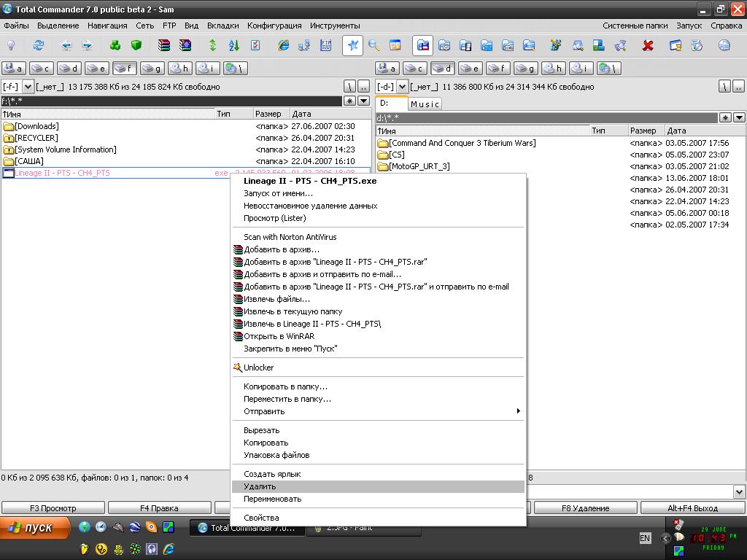
Task: Open the left panel [-f-] drive dropdown
Action: 28,87
